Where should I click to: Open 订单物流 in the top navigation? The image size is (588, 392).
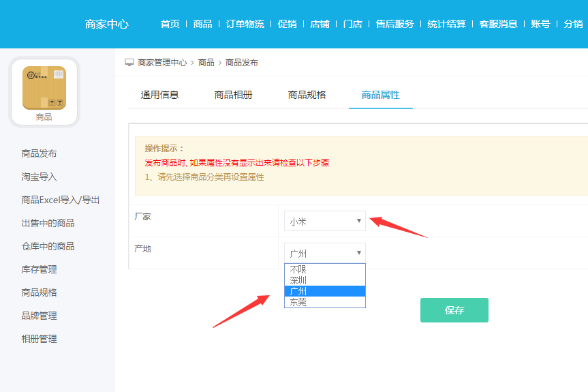245,24
